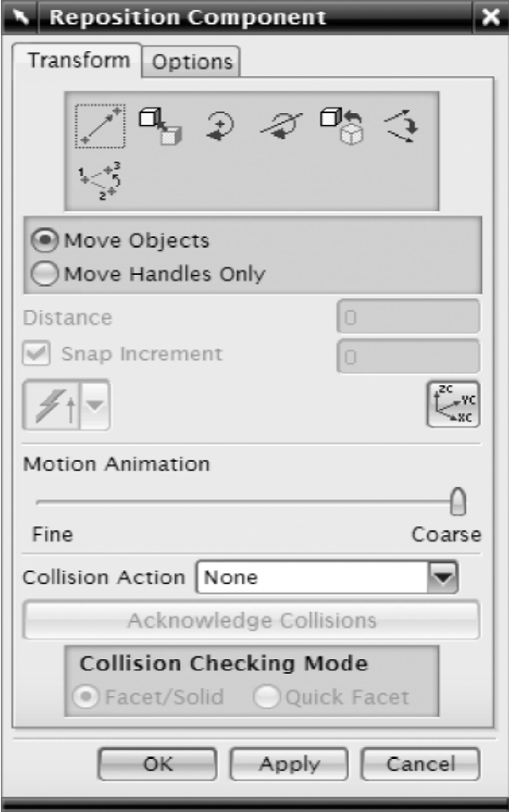Select the Rotate Between Points icon
The image size is (509, 812).
(100, 181)
